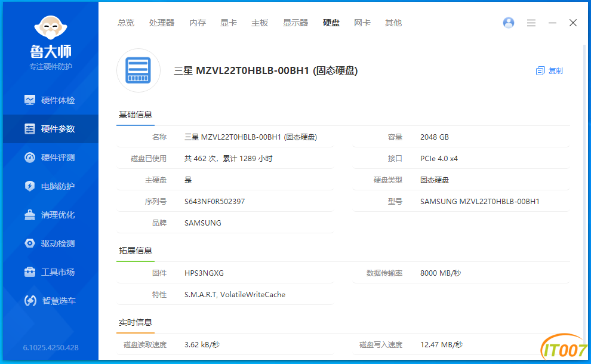
Task: Switch to the 显卡 tab
Action: click(x=229, y=23)
